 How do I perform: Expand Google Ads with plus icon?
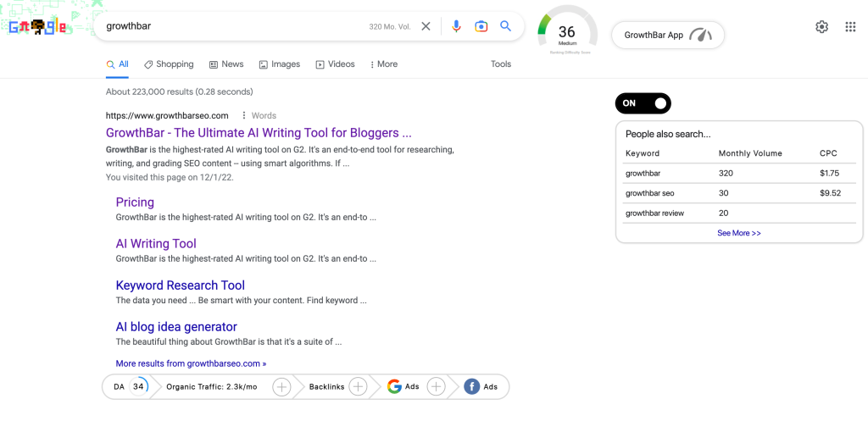[x=437, y=387]
